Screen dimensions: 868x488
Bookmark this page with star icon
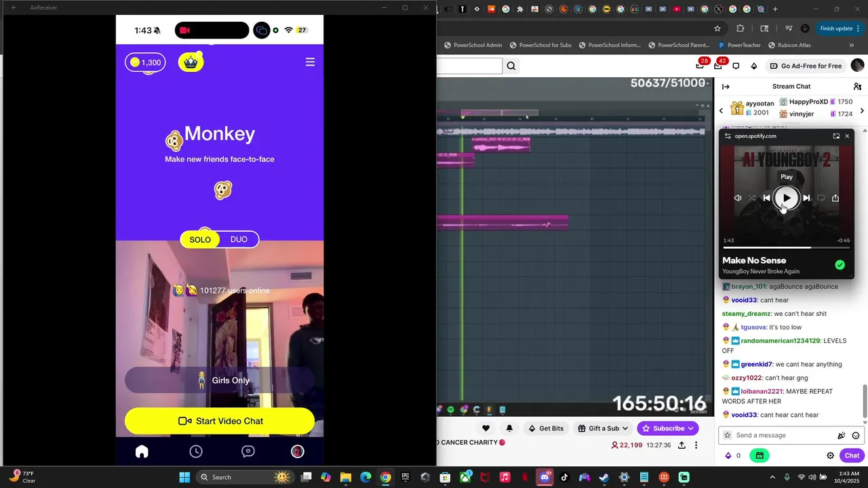717,28
